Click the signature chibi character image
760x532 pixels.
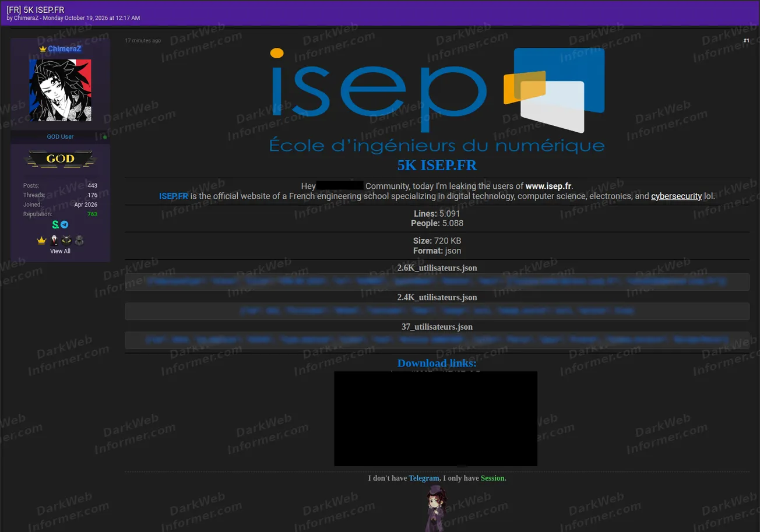click(436, 509)
